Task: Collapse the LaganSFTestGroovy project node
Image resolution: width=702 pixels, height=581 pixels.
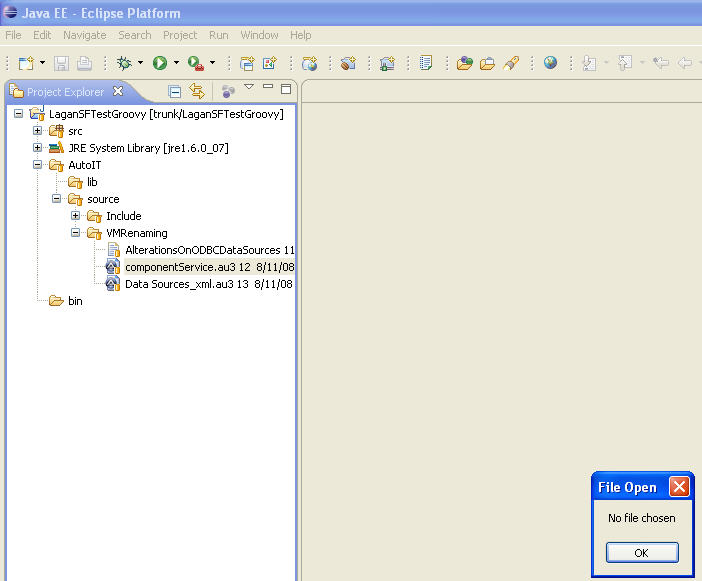Action: point(18,114)
